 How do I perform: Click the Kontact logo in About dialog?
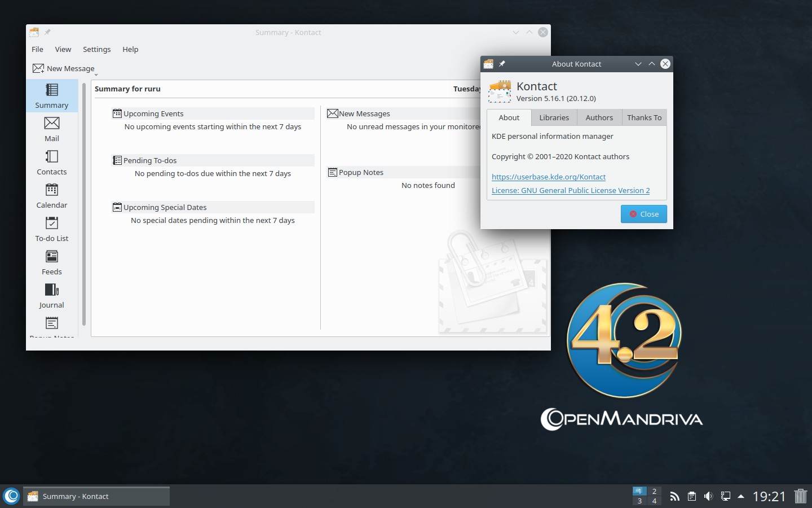[500, 91]
